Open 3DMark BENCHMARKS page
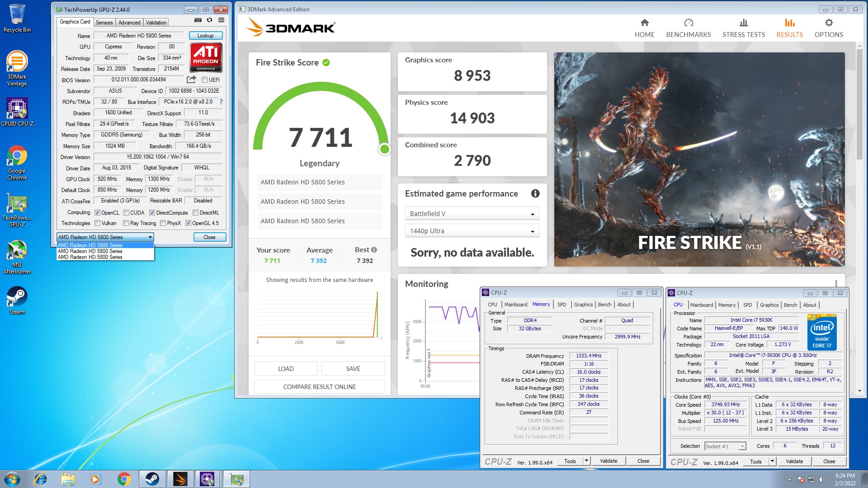This screenshot has width=868, height=488. pos(689,28)
